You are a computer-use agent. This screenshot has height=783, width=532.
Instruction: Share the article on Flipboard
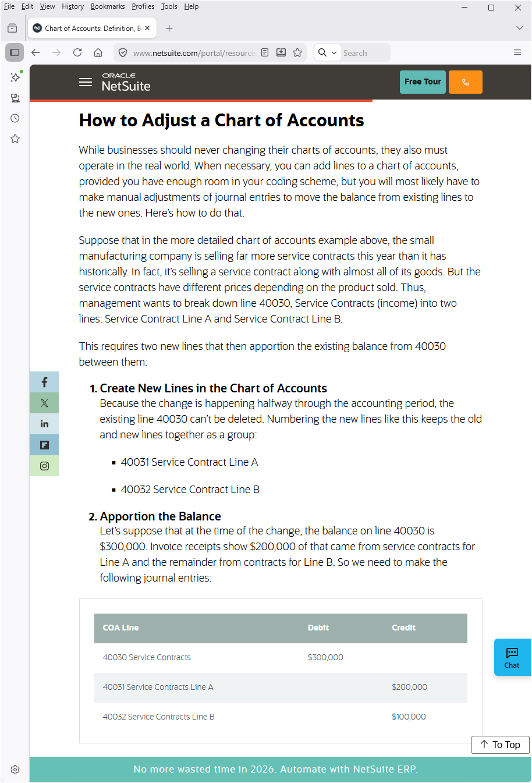[x=44, y=445]
